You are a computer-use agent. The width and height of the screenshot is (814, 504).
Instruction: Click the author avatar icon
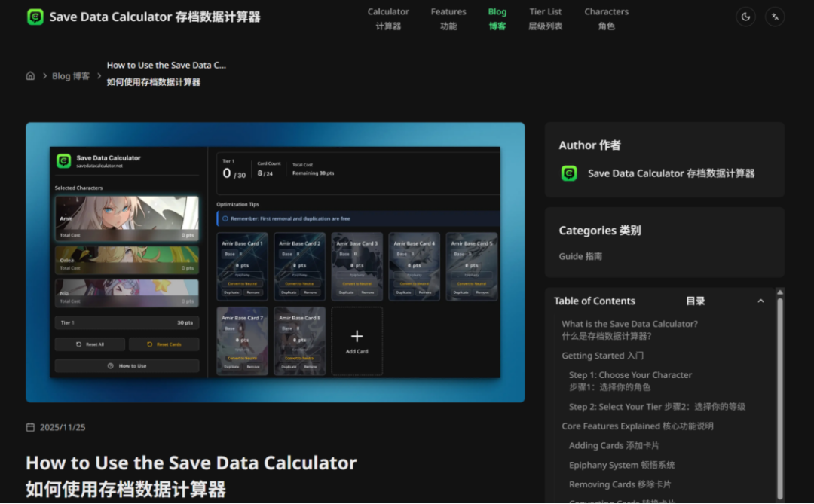point(569,173)
